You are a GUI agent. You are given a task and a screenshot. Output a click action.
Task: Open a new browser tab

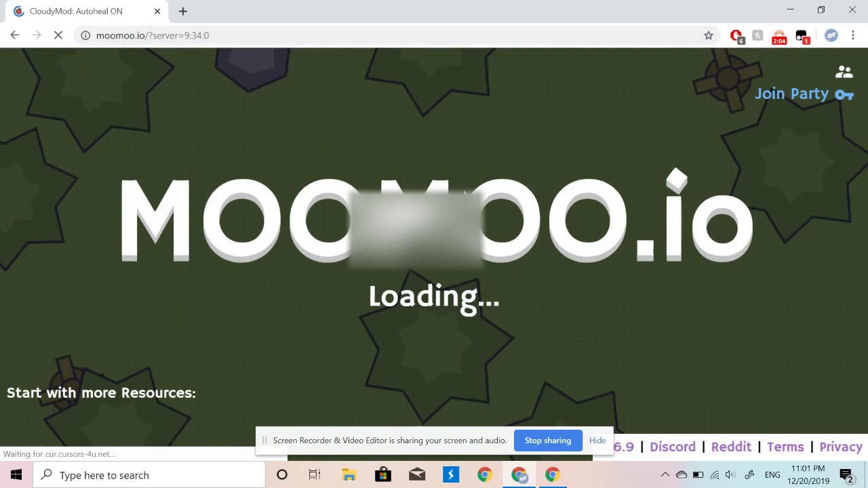click(x=183, y=12)
